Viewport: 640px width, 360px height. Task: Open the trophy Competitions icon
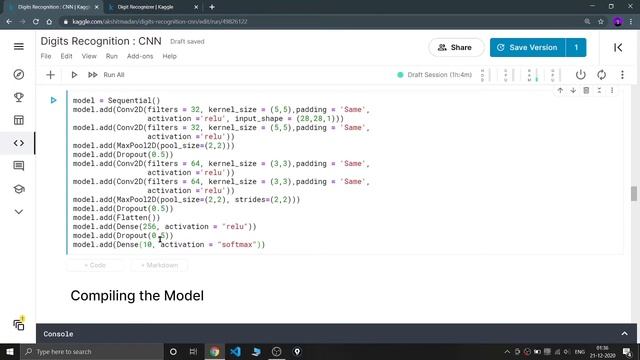pyautogui.click(x=19, y=97)
